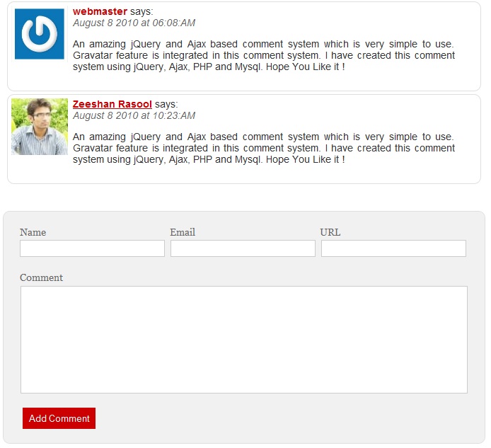Click the Name input field
This screenshot has height=448, width=491.
[x=92, y=248]
